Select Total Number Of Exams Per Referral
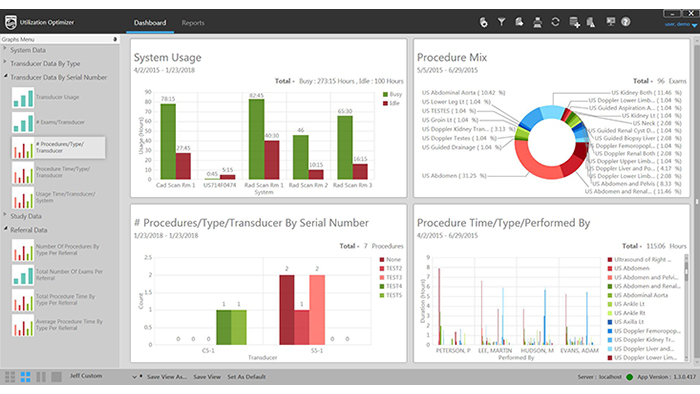This screenshot has height=394, width=700. tap(57, 275)
